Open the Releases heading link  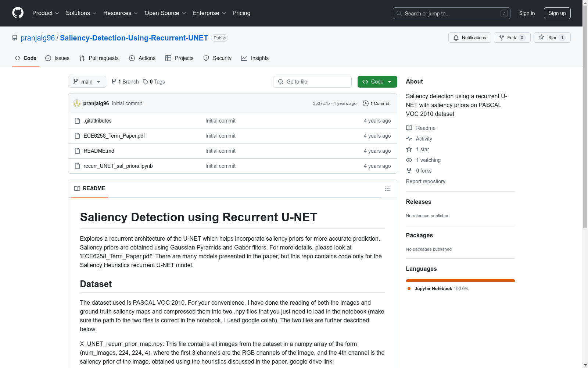point(419,202)
